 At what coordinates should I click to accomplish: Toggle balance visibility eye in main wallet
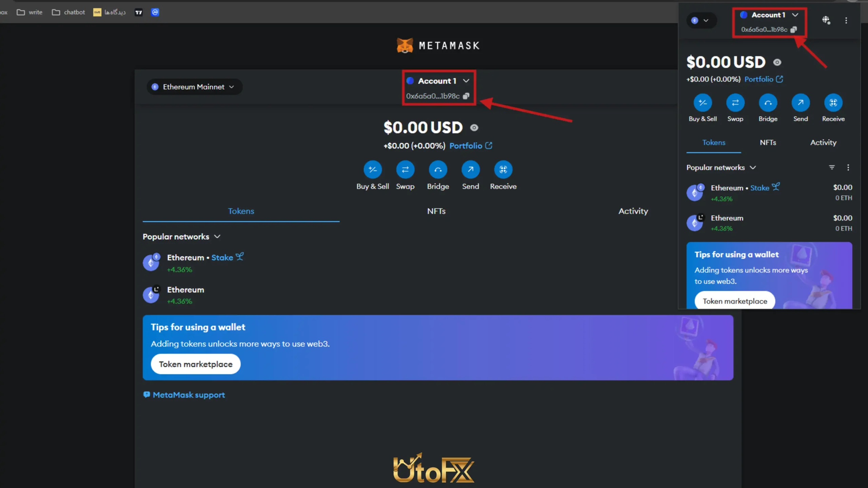[x=474, y=128]
